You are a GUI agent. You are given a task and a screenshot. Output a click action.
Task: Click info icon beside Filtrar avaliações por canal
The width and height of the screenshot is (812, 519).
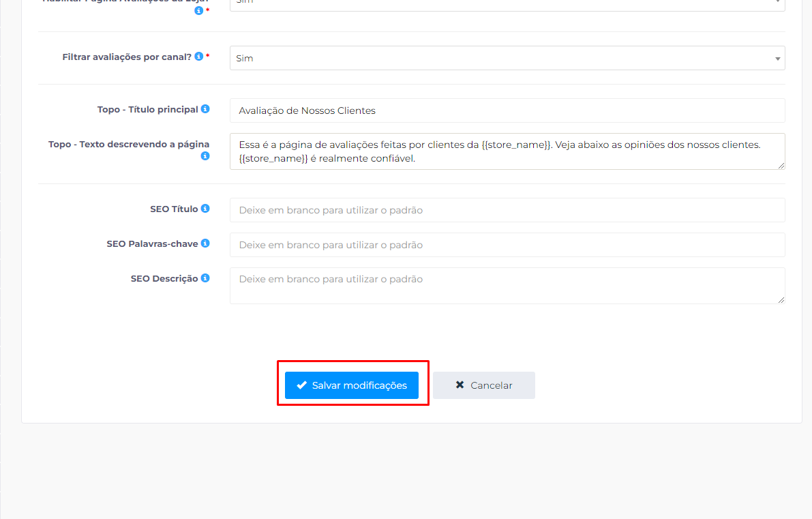point(199,57)
